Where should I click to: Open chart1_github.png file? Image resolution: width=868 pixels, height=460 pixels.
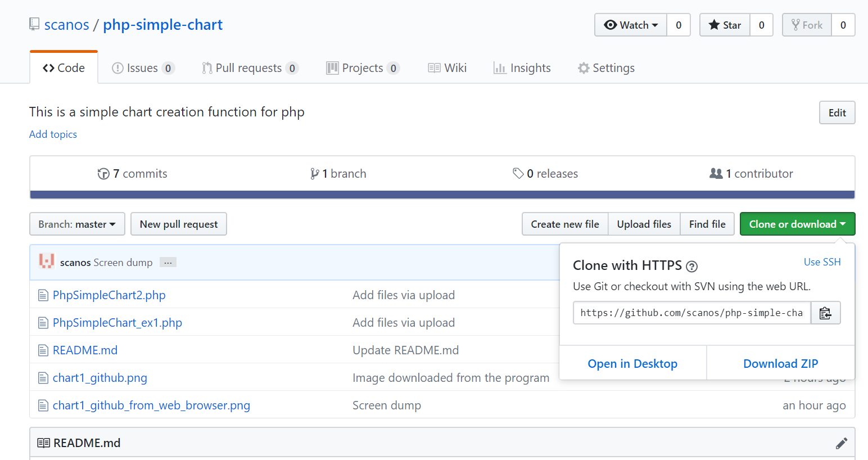pos(100,378)
